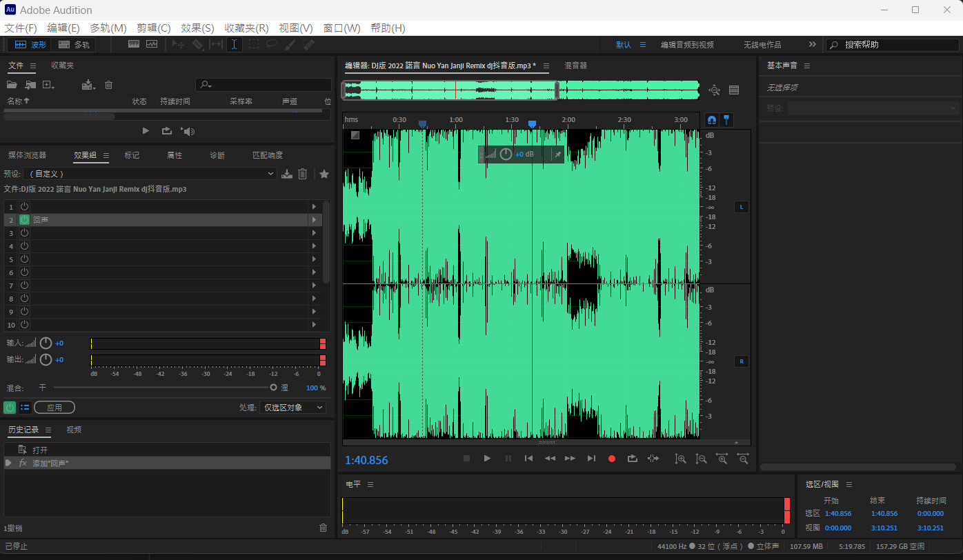Toggle auto-play speaker icon in Files panel
The height and width of the screenshot is (560, 963).
pyautogui.click(x=188, y=131)
